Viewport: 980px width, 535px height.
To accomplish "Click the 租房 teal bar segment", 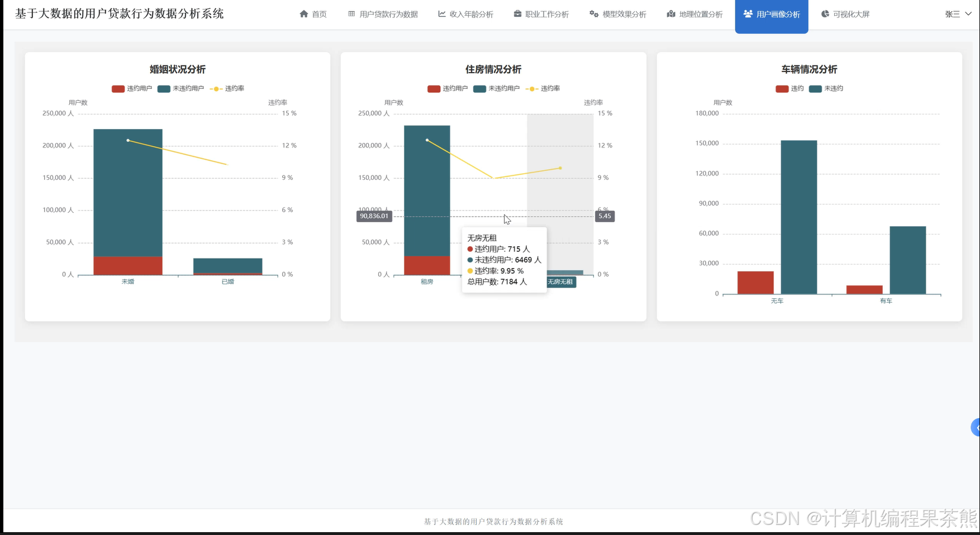I will [427, 191].
